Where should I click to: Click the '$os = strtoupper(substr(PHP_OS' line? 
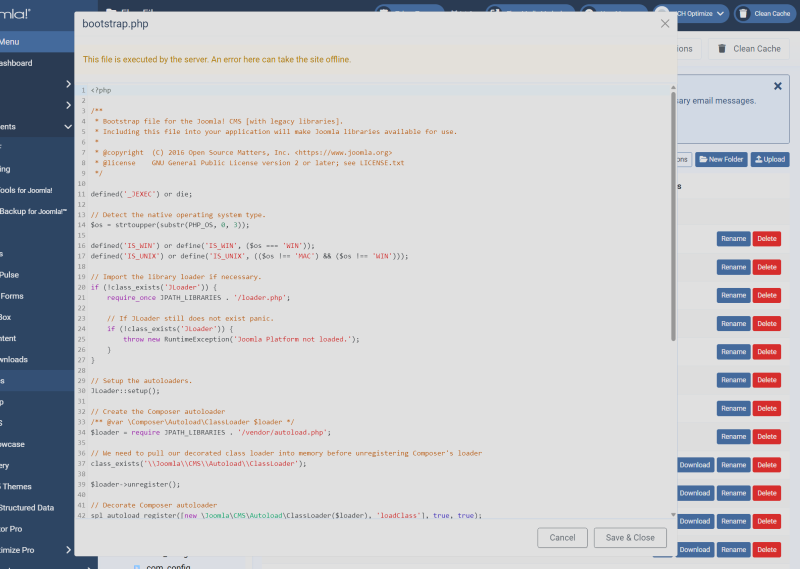click(x=170, y=225)
